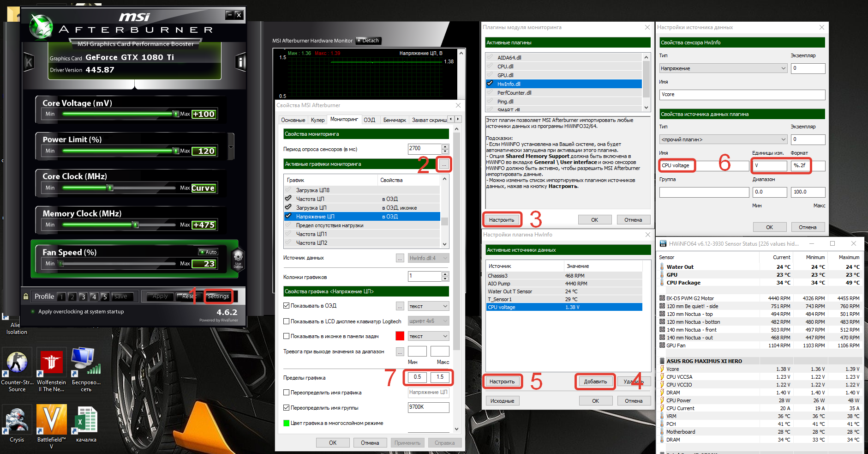The image size is (868, 454).
Task: Select the EK-D5 PWM G2 Motor fan icon
Action: tap(662, 298)
